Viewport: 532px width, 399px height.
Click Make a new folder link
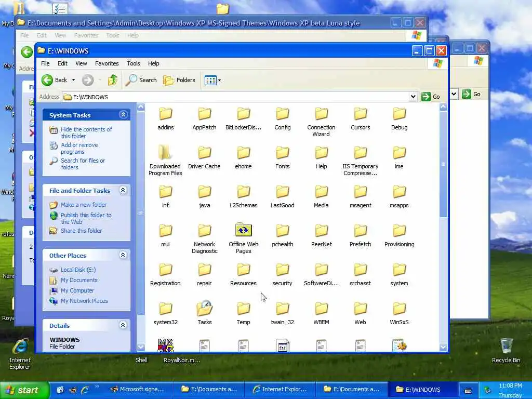tap(84, 205)
